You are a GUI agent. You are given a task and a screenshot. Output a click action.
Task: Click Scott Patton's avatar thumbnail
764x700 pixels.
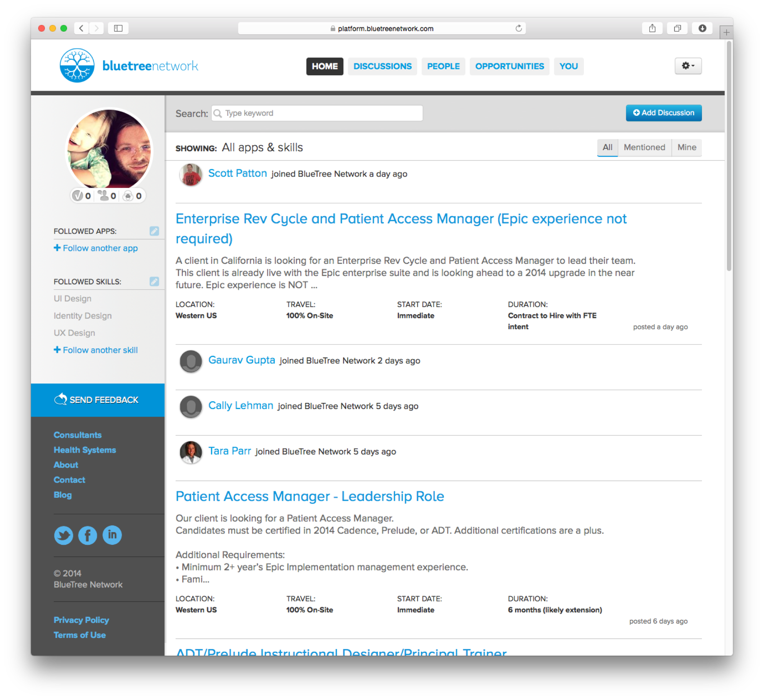[x=191, y=174]
